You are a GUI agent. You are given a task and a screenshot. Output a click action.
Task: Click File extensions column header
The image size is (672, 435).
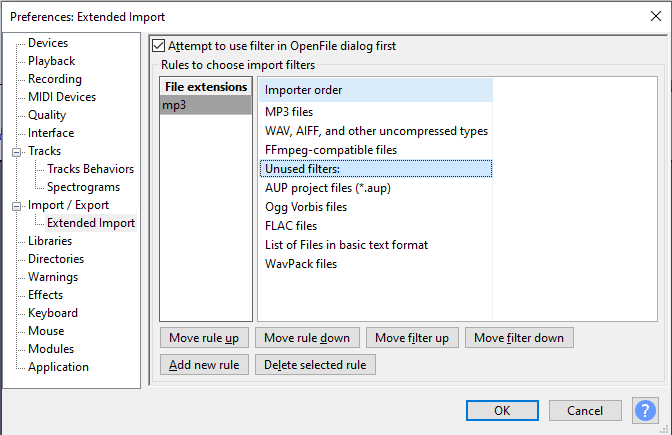206,87
